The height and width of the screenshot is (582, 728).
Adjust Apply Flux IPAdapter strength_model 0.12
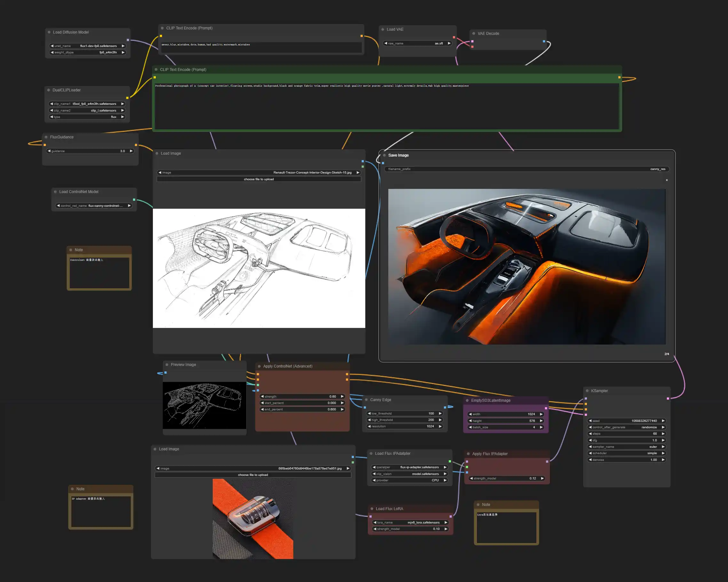click(506, 478)
